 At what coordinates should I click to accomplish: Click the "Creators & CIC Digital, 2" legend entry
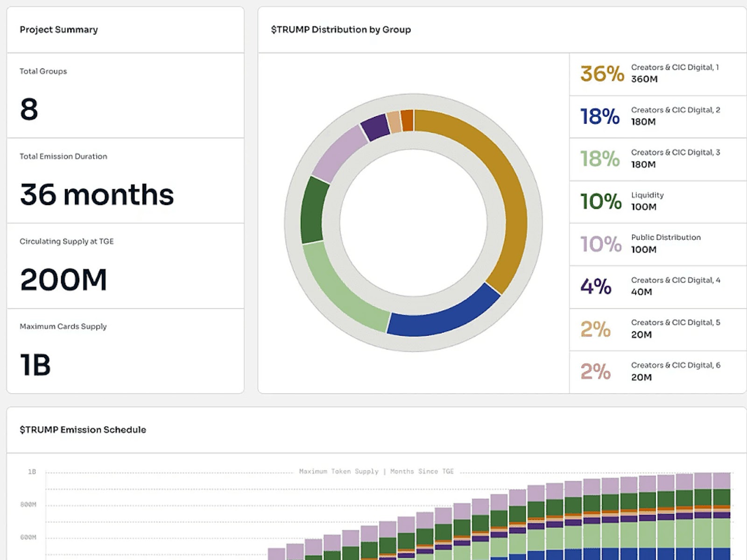(x=658, y=117)
